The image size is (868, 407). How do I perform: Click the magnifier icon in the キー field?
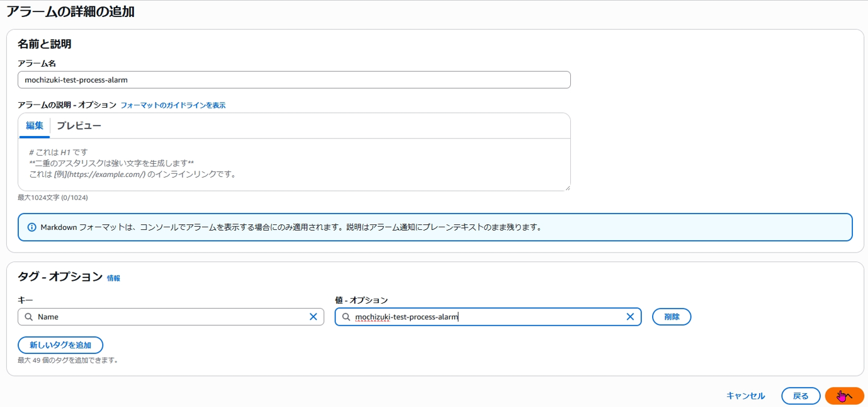(29, 317)
